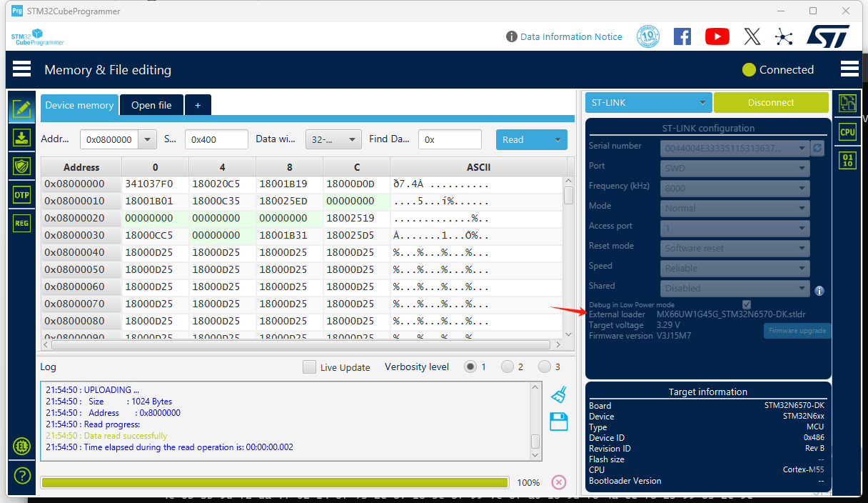Click the Data read successfully log line
The image size is (868, 503).
(x=106, y=436)
